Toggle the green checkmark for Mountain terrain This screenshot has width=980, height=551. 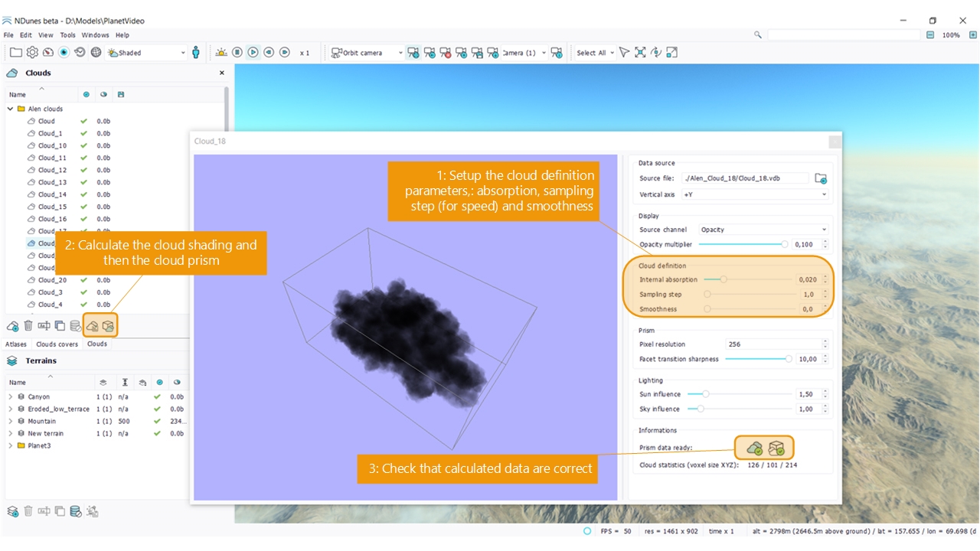click(x=157, y=421)
